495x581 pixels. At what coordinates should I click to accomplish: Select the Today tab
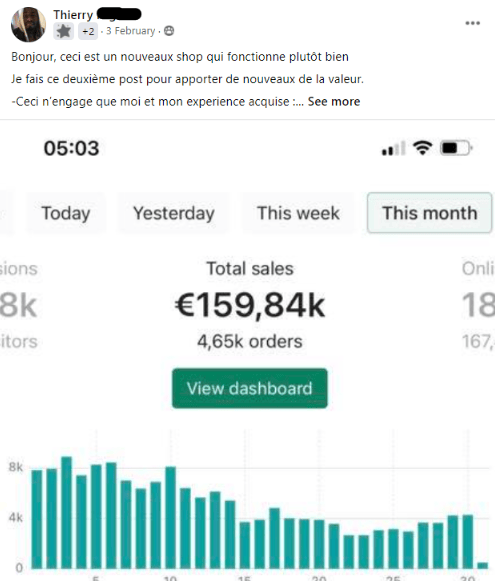pyautogui.click(x=66, y=213)
